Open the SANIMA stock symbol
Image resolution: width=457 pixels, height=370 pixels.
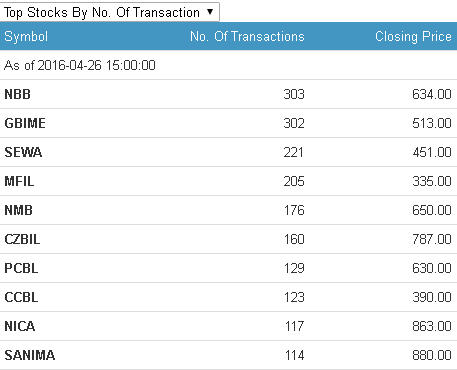[30, 355]
